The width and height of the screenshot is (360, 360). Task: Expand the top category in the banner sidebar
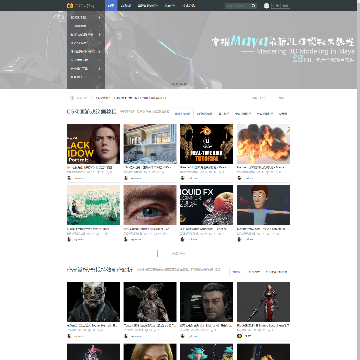(86, 17)
